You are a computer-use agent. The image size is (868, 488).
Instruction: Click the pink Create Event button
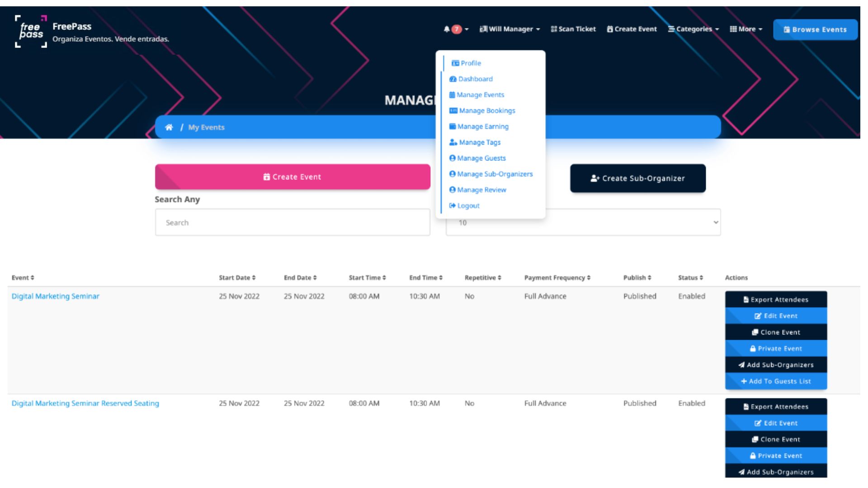click(x=292, y=177)
